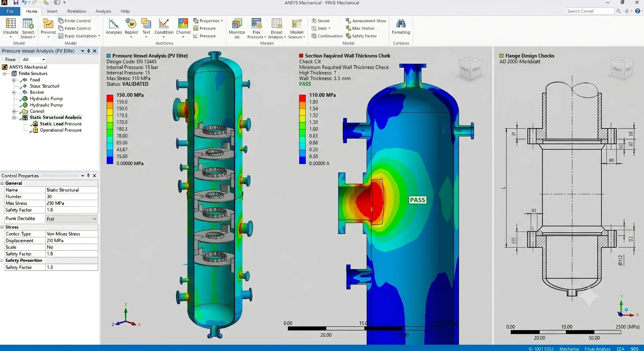Viewport: 644px width, 351px height.
Task: Open the Analysis tab
Action: pyautogui.click(x=103, y=11)
